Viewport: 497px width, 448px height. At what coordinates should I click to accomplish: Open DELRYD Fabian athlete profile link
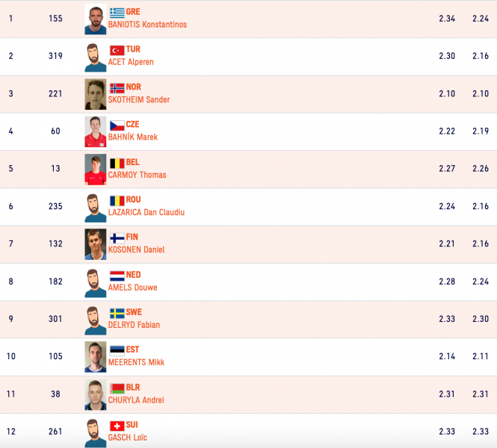pos(134,325)
